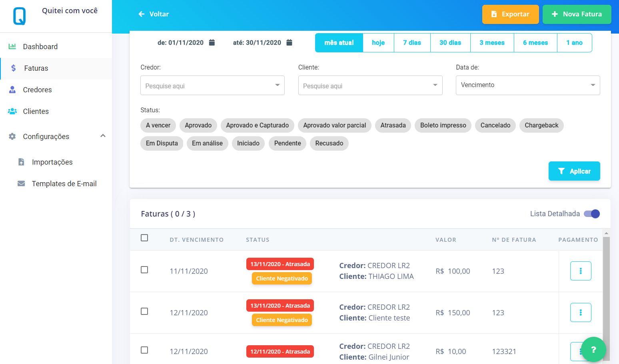Toggle the Iniciado filter chip
This screenshot has height=364, width=619.
point(248,143)
